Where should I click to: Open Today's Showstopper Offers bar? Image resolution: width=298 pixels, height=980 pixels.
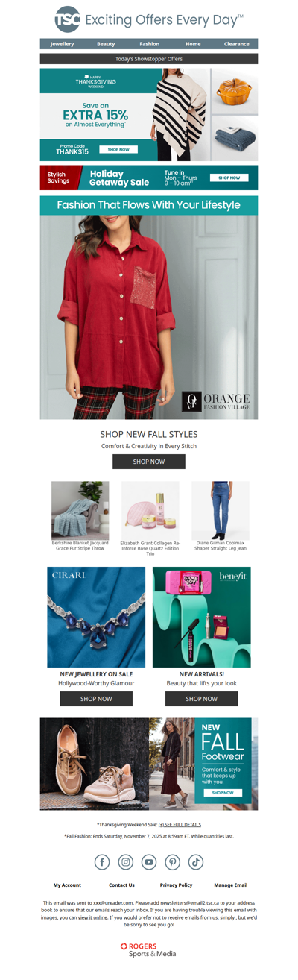click(149, 58)
